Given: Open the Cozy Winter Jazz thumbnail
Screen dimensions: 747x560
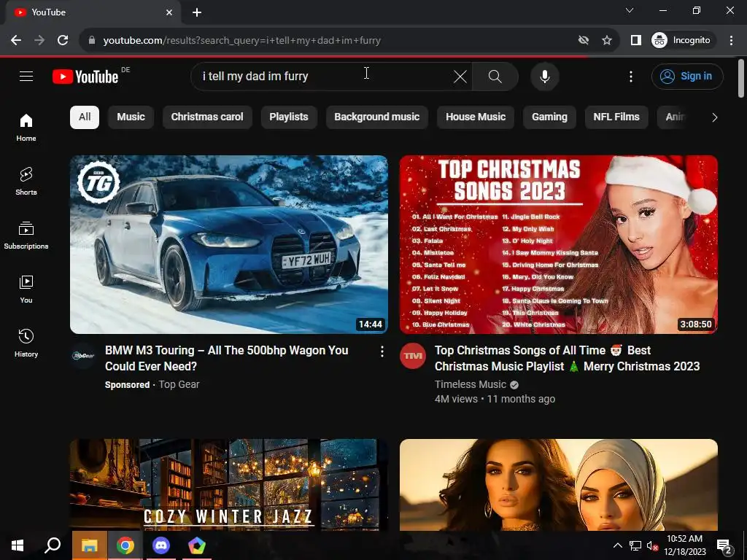Looking at the screenshot, I should point(228,485).
